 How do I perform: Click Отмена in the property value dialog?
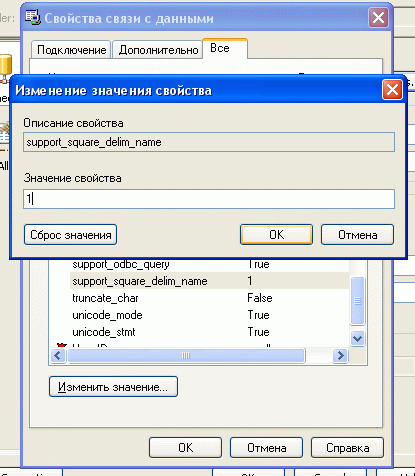point(357,235)
